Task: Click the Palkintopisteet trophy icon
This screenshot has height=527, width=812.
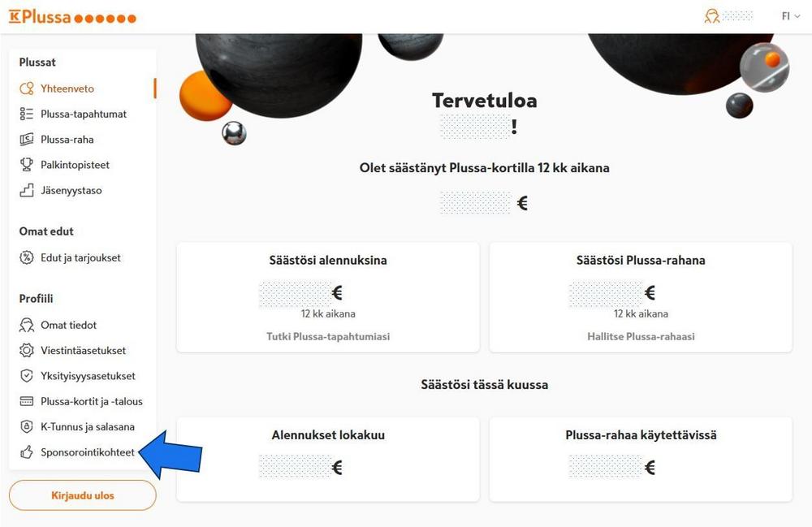Action: point(26,165)
